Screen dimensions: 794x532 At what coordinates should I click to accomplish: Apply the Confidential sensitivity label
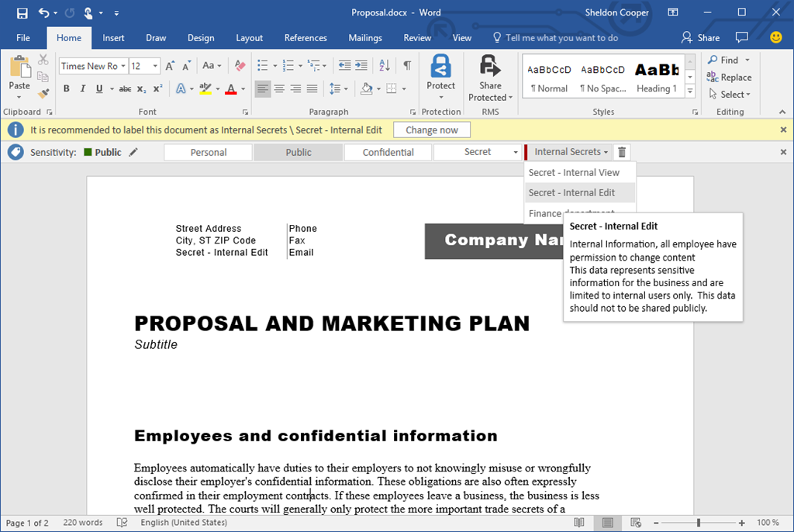coord(388,153)
